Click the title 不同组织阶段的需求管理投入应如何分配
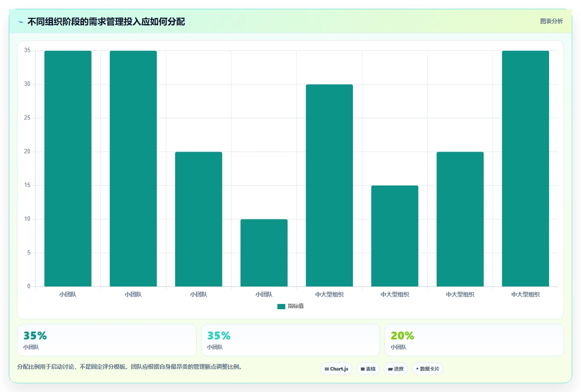This screenshot has height=392, width=581. click(106, 21)
